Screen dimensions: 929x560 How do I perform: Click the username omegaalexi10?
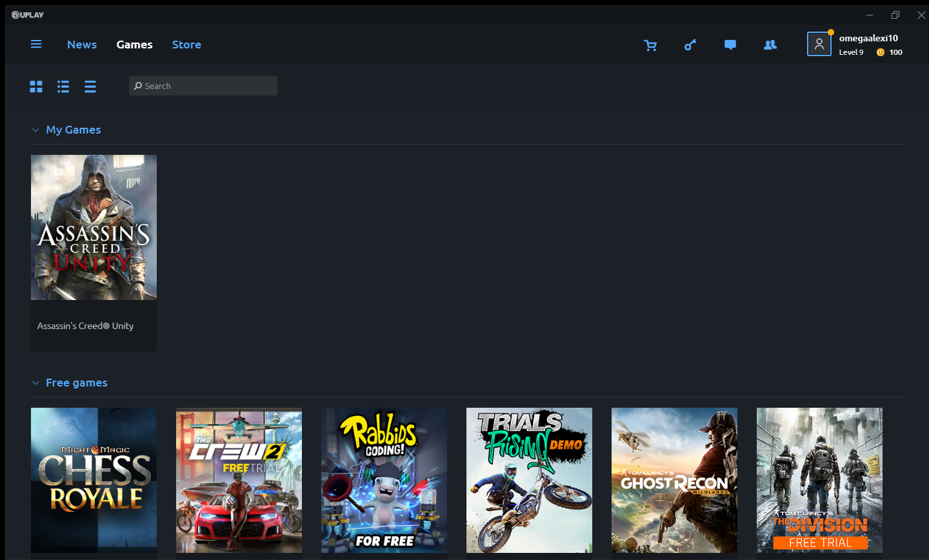click(x=868, y=38)
